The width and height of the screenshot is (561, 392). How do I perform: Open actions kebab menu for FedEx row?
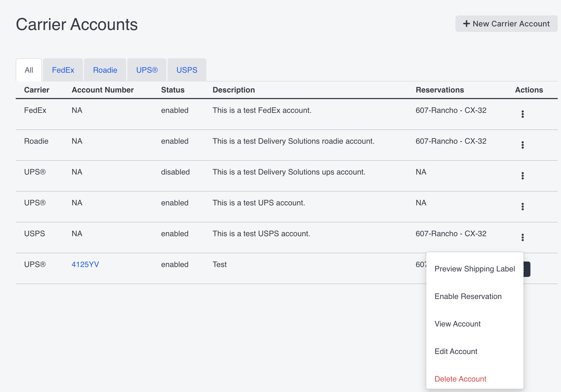coord(522,114)
